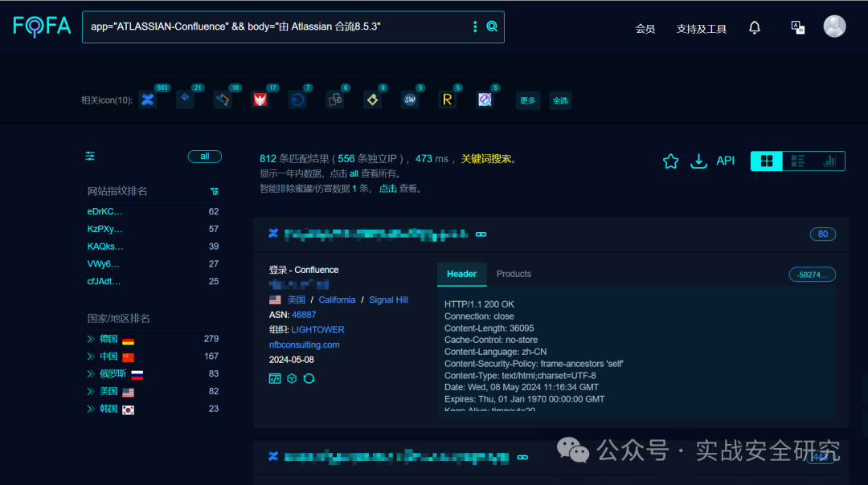Click the search magnifier icon
This screenshot has height=485, width=868.
click(492, 26)
